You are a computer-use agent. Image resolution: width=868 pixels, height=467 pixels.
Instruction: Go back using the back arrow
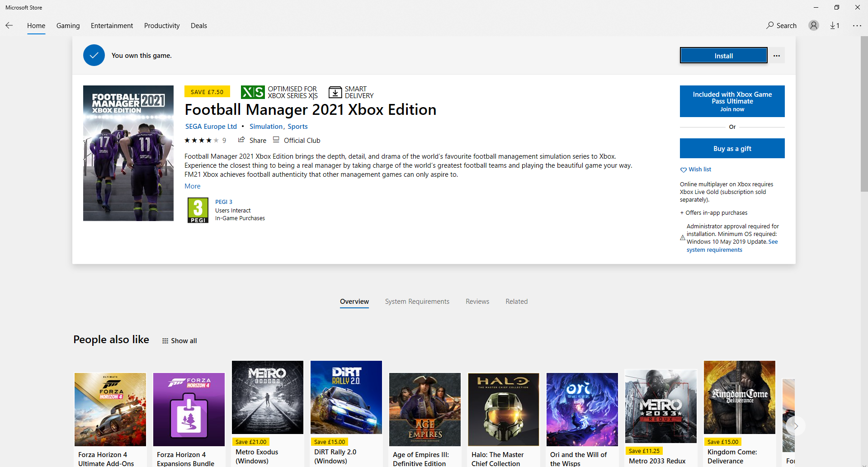(9, 25)
